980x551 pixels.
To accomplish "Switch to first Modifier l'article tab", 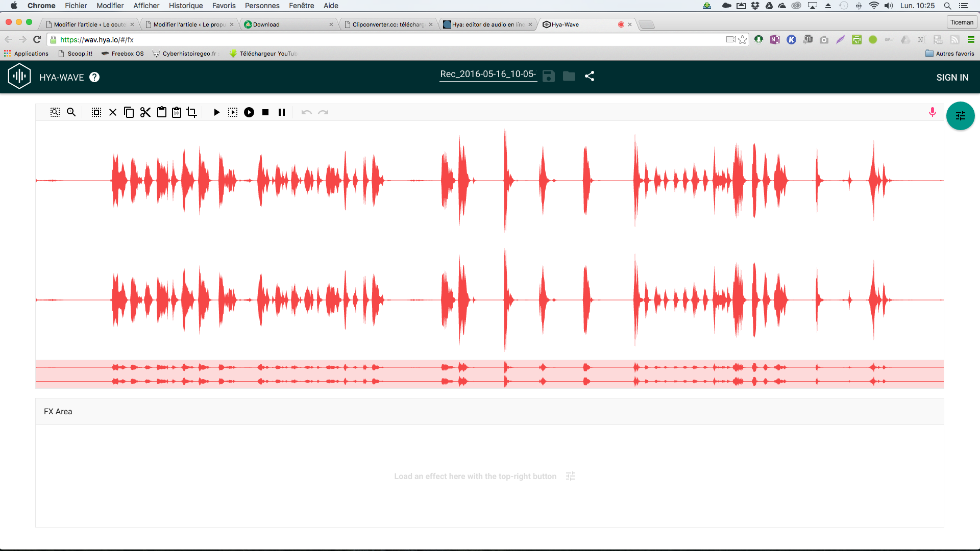I will coord(90,24).
